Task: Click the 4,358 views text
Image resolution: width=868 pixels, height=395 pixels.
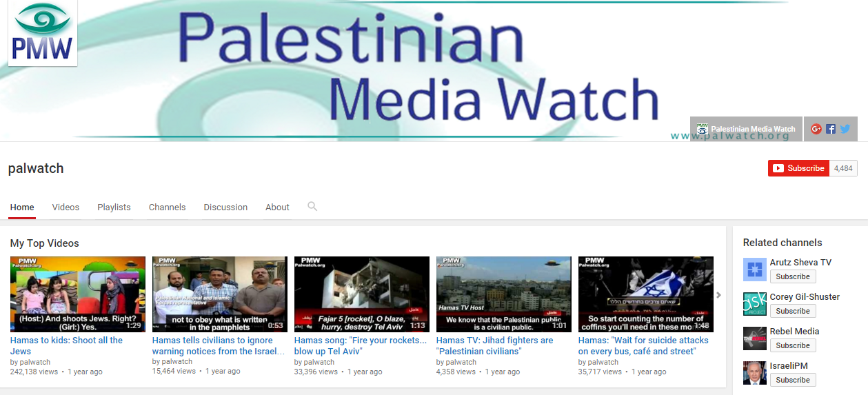Action: tap(456, 372)
